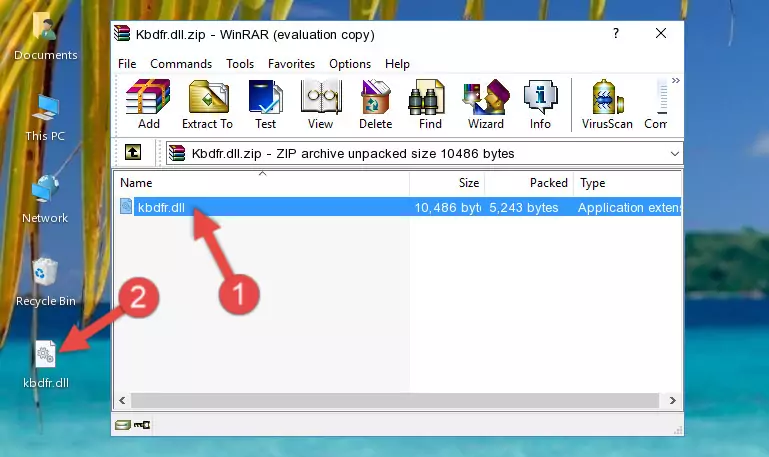This screenshot has height=457, width=769.
Task: Open the Find toolbar icon
Action: [x=430, y=104]
